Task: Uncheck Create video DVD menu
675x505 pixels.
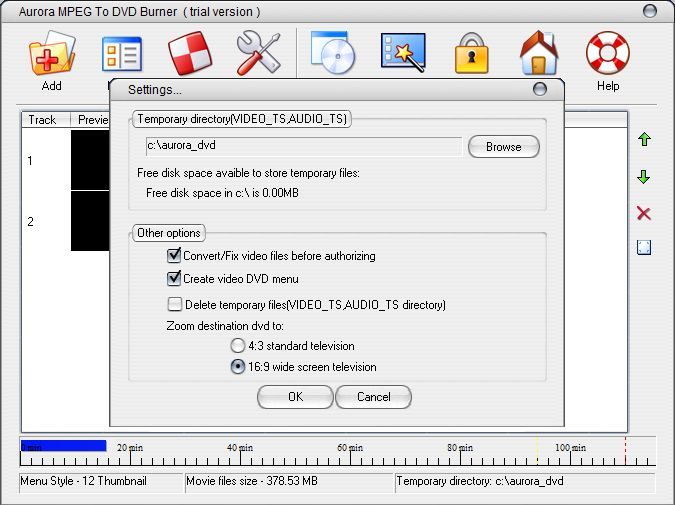Action: (174, 279)
